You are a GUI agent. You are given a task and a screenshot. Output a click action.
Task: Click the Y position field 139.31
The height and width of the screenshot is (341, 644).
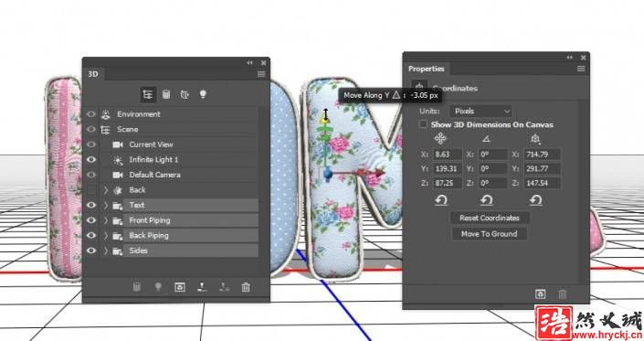coord(447,169)
